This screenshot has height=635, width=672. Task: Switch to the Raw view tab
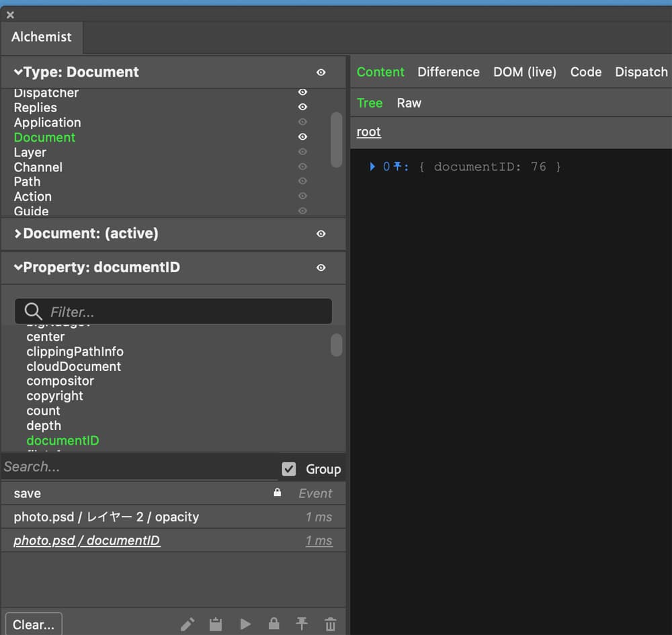click(x=409, y=103)
